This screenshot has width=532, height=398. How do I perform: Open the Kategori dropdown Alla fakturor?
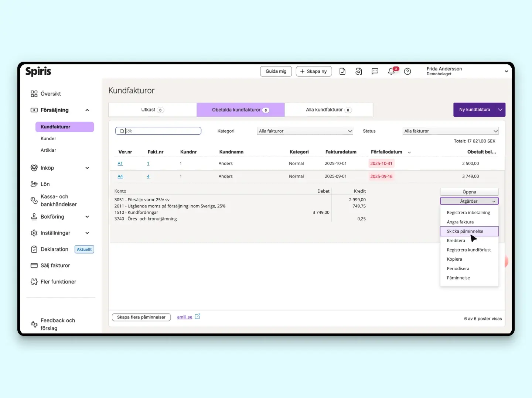pyautogui.click(x=305, y=131)
